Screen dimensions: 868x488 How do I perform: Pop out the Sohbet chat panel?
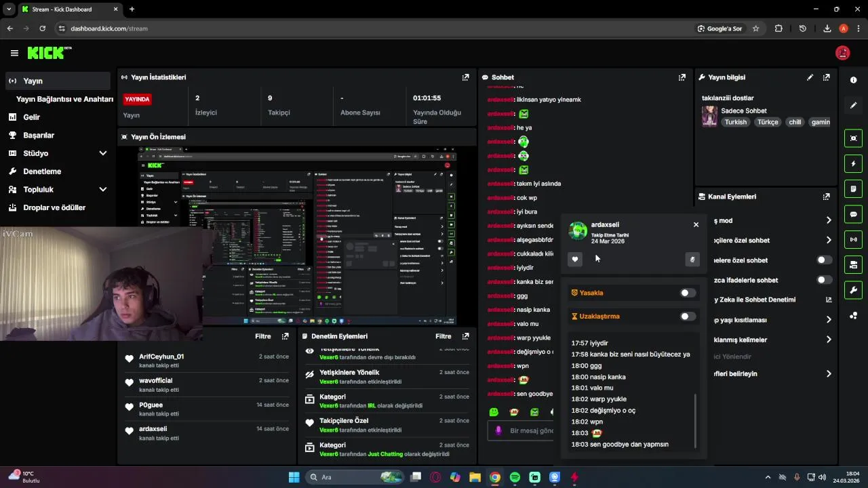pyautogui.click(x=682, y=77)
